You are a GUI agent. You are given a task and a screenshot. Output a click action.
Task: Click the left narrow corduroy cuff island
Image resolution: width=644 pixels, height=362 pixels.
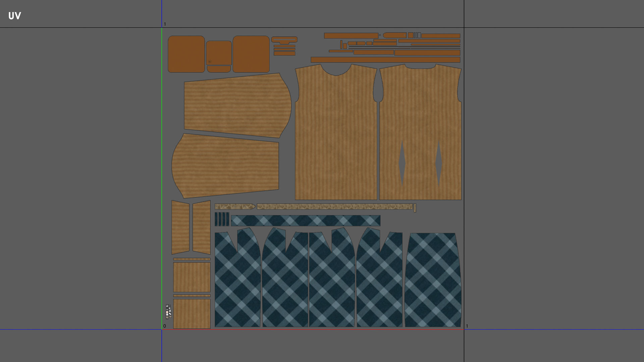pos(180,227)
